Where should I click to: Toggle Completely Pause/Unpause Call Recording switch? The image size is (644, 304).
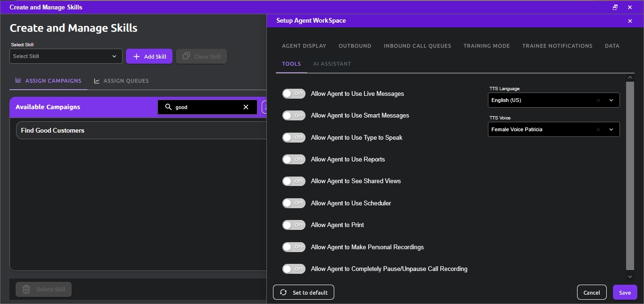294,269
